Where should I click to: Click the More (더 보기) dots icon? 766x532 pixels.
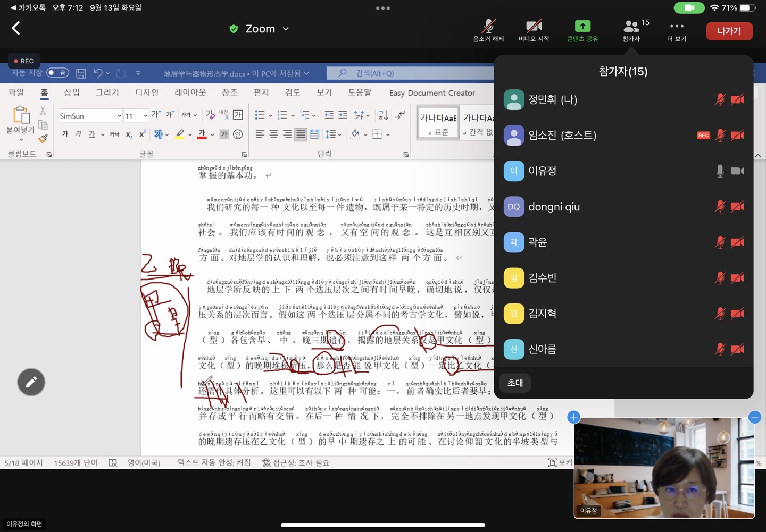677,27
